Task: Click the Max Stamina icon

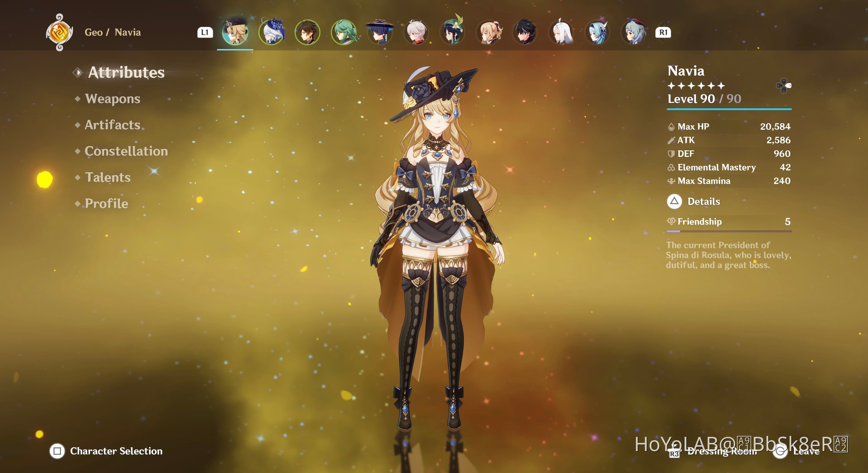Action: (671, 181)
